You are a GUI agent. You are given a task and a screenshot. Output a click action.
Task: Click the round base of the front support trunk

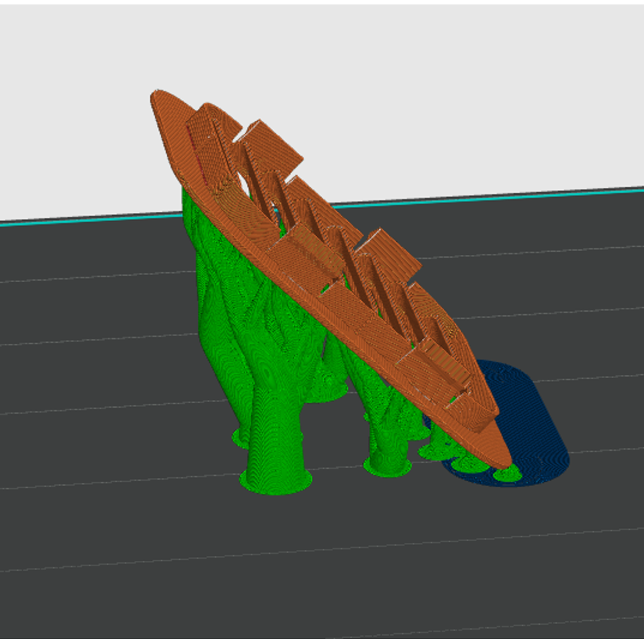click(x=276, y=481)
